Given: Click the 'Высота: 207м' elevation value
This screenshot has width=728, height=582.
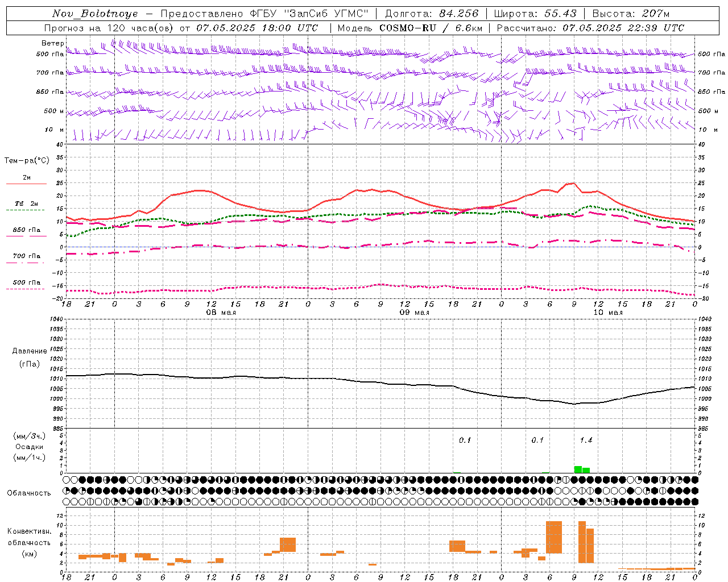Looking at the screenshot, I should (631, 14).
